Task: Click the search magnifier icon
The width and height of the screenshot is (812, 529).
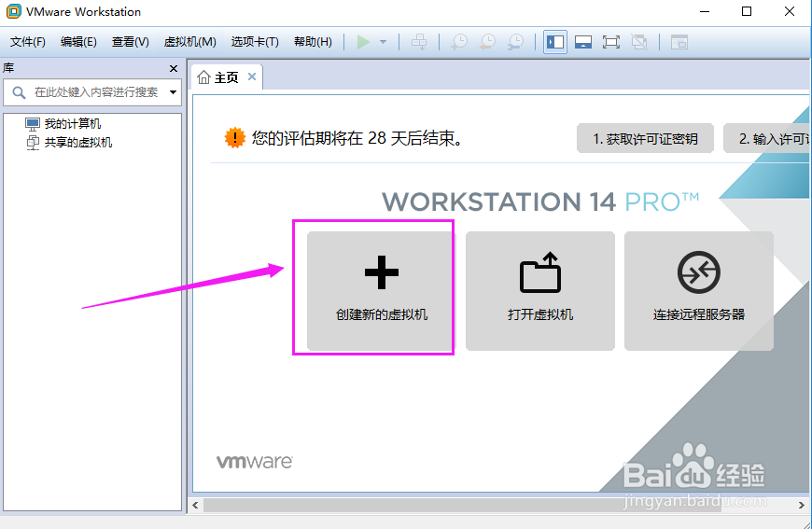Action: 19,92
